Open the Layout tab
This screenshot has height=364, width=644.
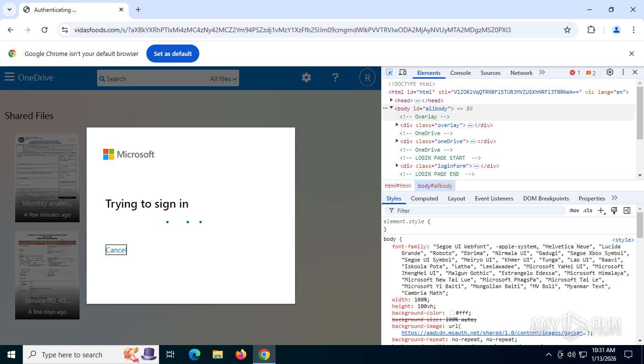coord(456,198)
